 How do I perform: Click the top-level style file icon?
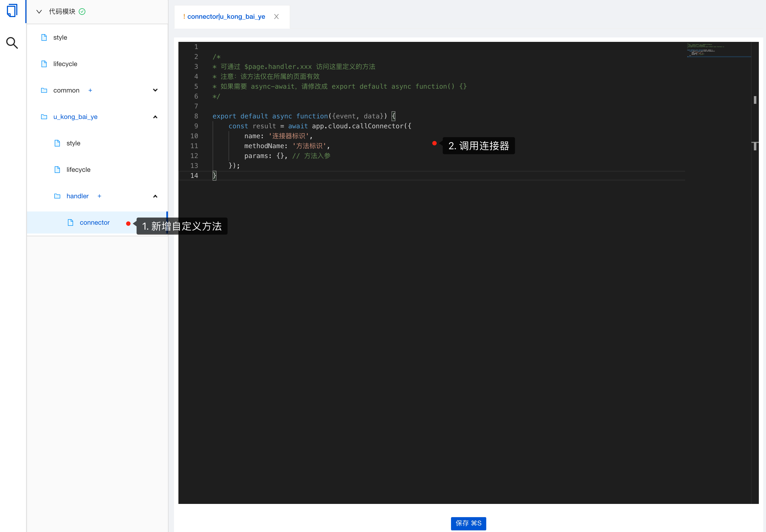tap(44, 37)
